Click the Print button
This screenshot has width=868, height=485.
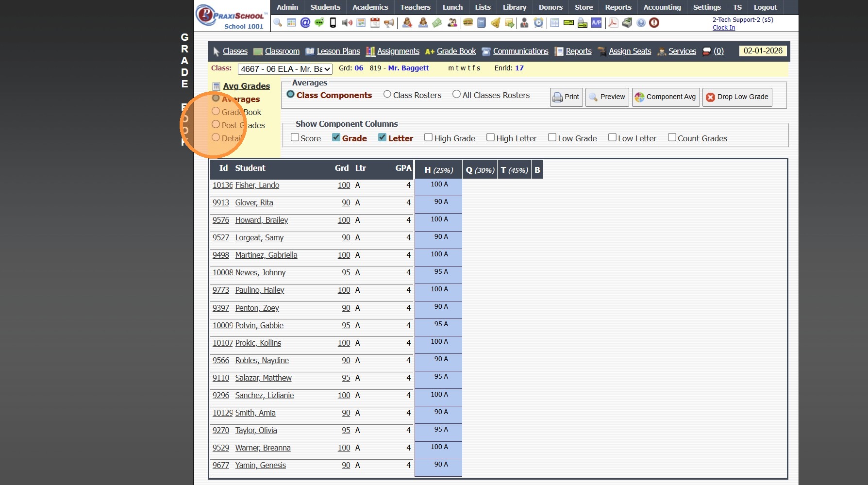[x=567, y=97]
